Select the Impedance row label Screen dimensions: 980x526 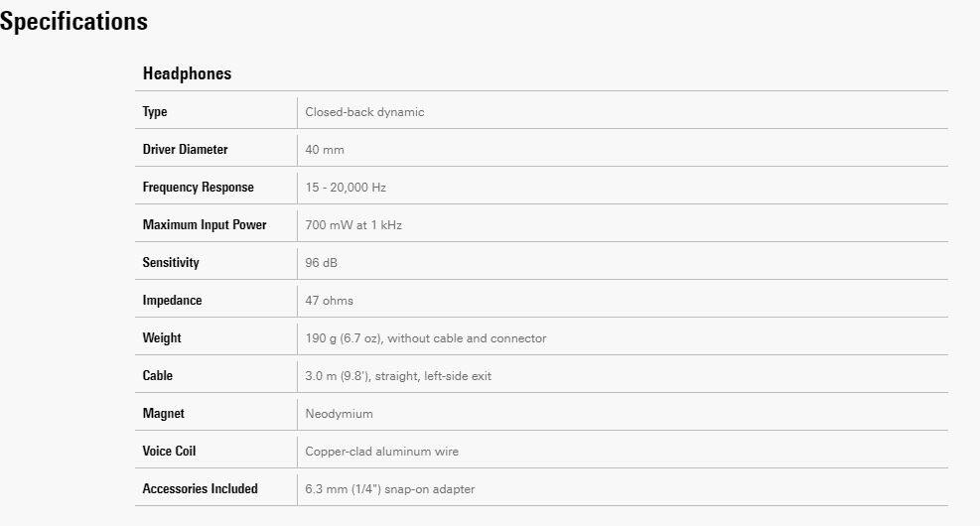[172, 301]
